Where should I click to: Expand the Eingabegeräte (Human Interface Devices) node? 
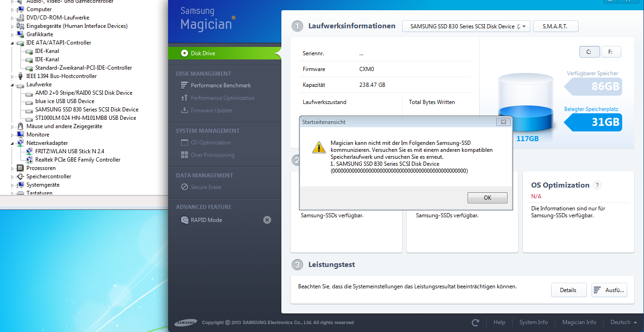(13, 26)
